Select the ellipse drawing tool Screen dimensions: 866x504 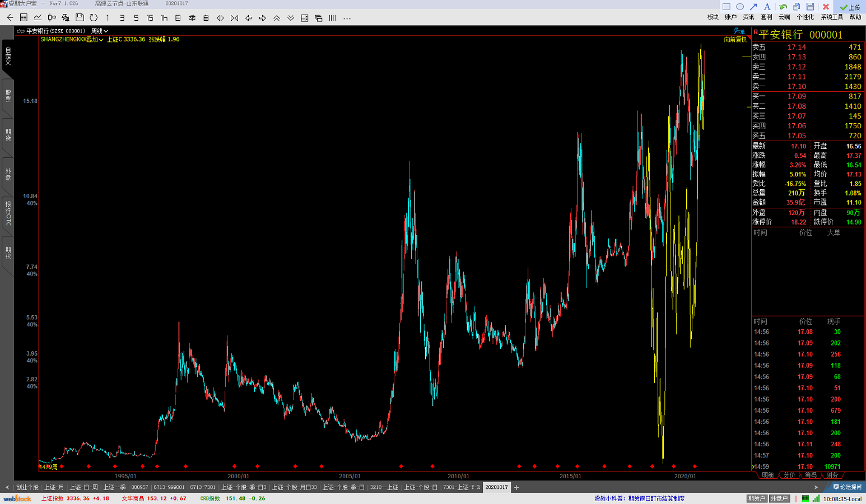740,7
